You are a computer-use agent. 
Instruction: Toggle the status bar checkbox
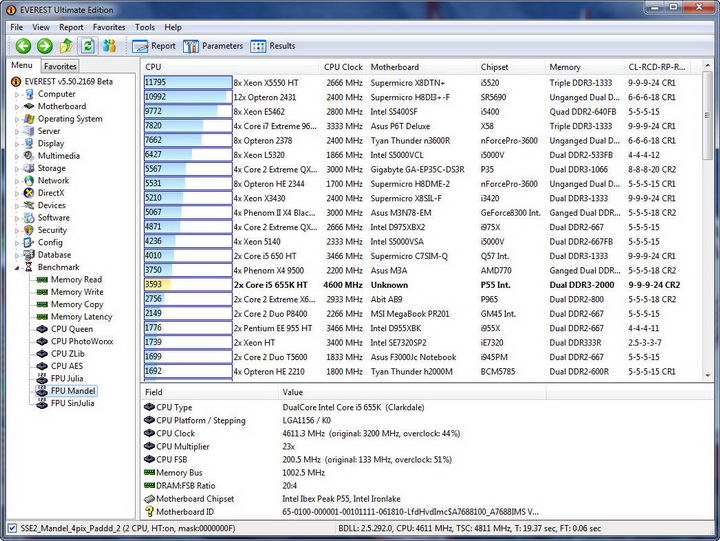pos(12,528)
